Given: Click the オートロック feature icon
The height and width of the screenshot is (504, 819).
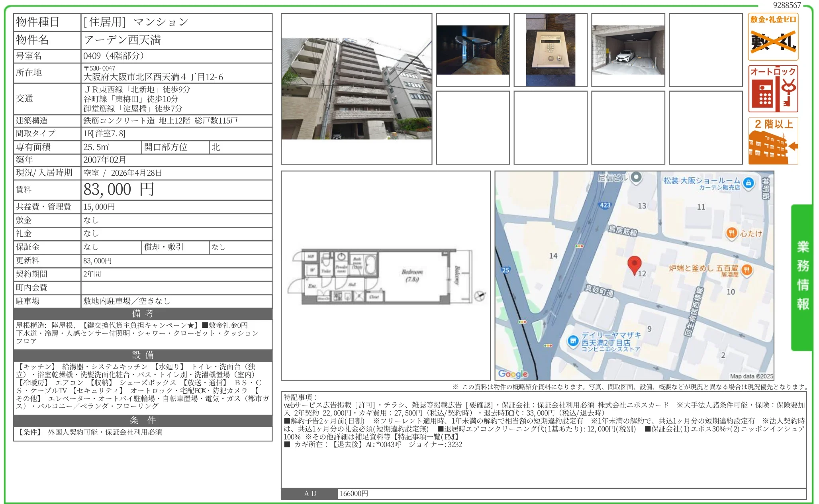Looking at the screenshot, I should tap(773, 89).
